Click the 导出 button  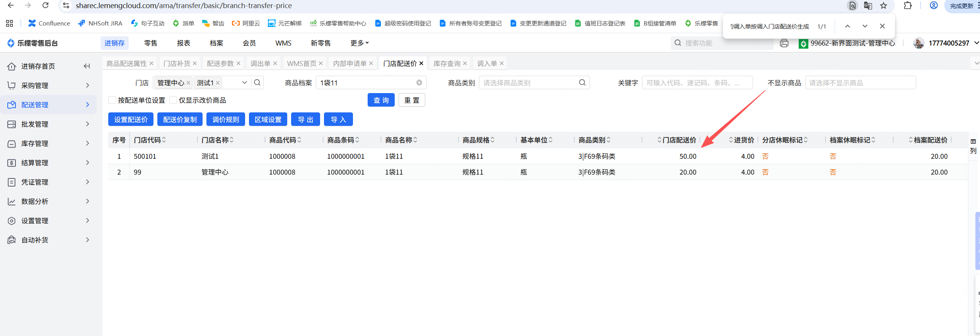305,119
